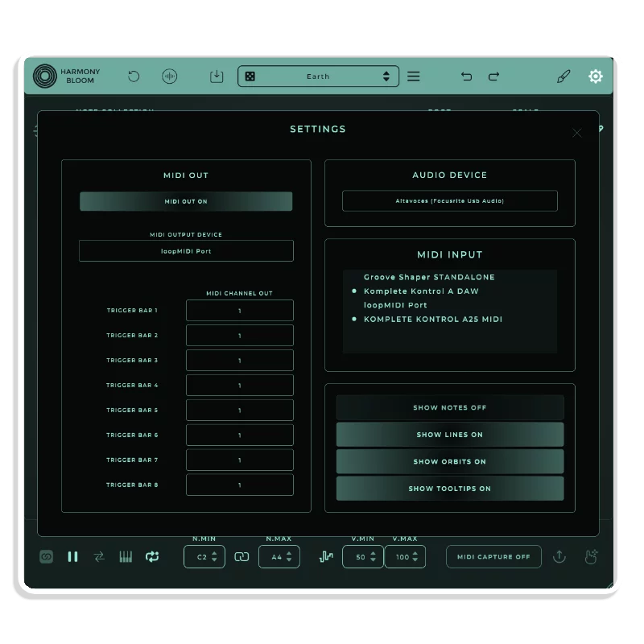Image resolution: width=644 pixels, height=644 pixels.
Task: Click the V.MAX 100 stepper arrows
Action: coord(415,557)
